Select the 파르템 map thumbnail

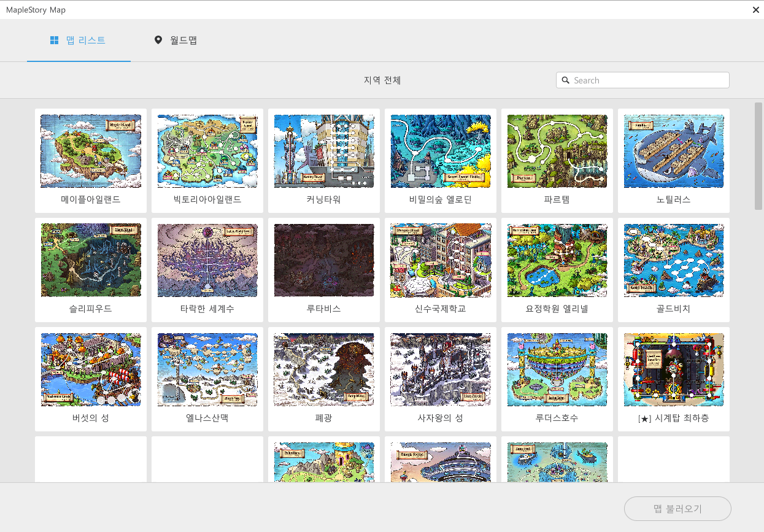[557, 151]
